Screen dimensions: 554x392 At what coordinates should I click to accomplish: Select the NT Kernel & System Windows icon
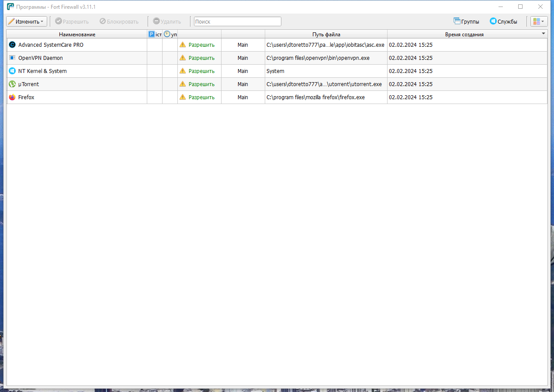tap(12, 71)
